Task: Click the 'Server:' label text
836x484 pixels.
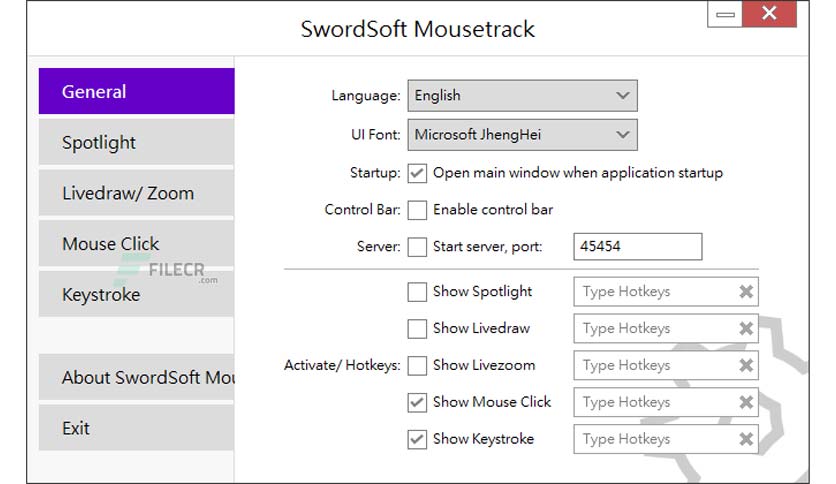Action: coord(379,246)
